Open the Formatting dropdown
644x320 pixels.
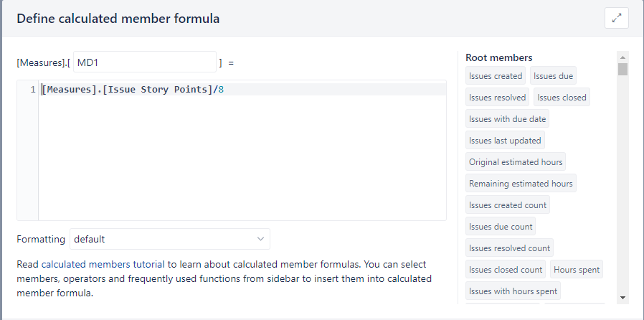(170, 239)
